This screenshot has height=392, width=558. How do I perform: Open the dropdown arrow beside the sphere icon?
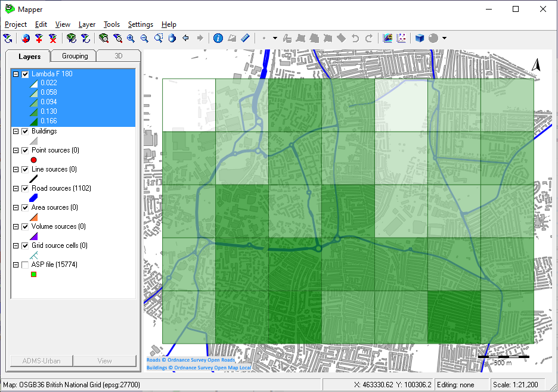click(444, 38)
